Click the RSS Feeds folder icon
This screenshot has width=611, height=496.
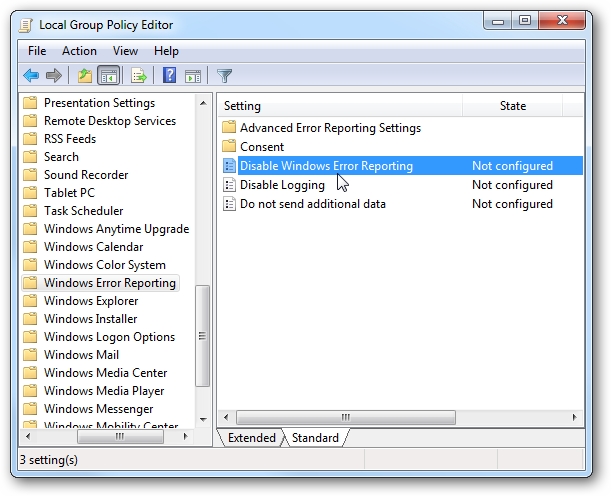pyautogui.click(x=30, y=138)
